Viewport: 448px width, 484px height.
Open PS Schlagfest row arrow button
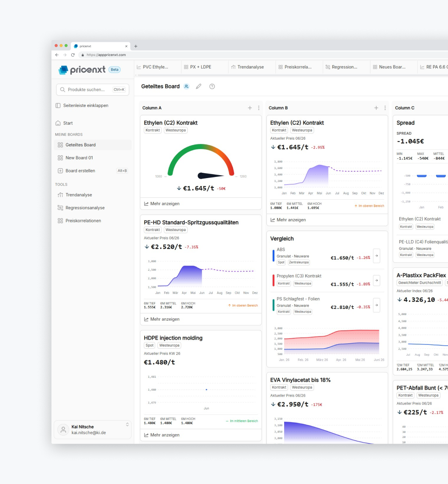coord(376,305)
